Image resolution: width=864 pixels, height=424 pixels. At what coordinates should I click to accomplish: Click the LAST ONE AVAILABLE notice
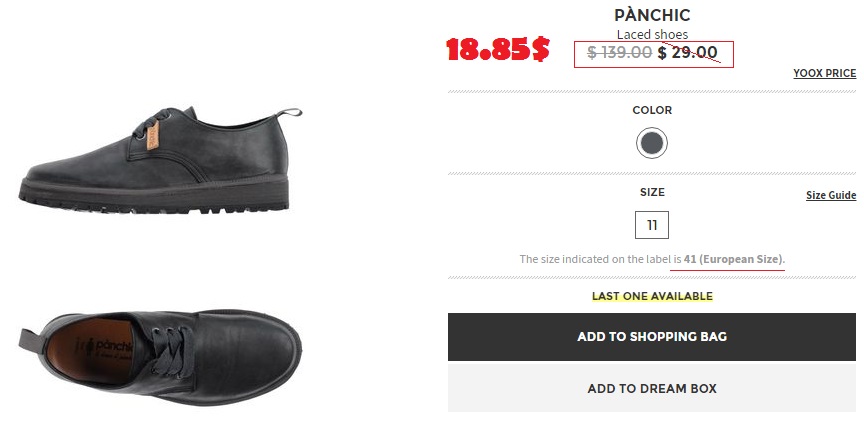point(652,296)
